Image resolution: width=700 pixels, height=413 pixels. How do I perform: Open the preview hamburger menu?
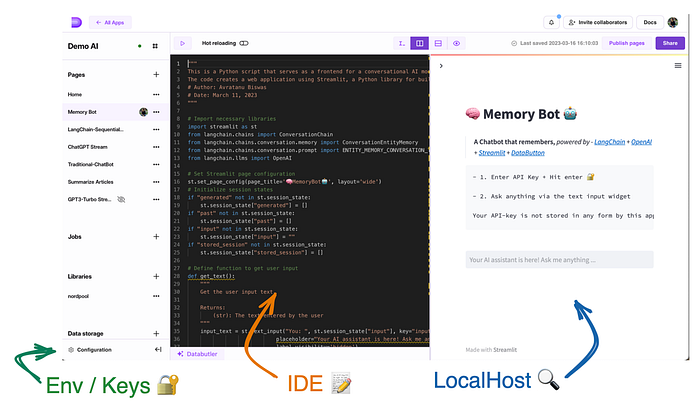pyautogui.click(x=678, y=66)
